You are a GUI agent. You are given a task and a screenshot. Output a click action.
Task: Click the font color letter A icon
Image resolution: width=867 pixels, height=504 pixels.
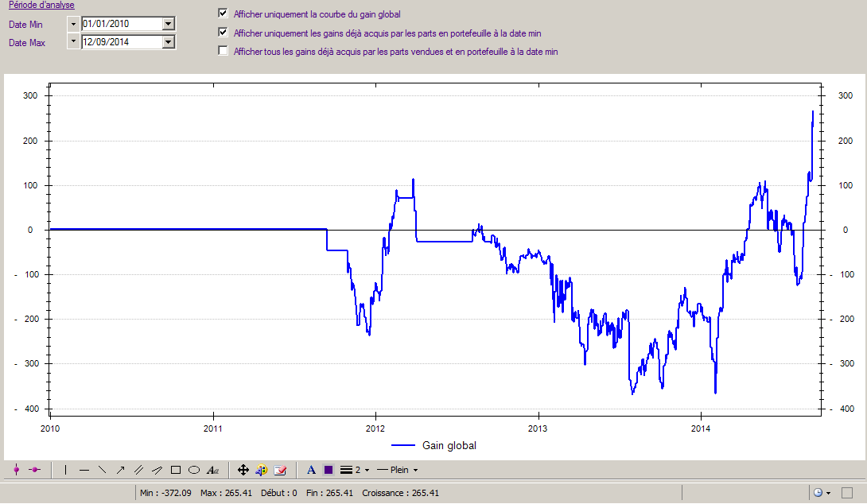[x=311, y=470]
